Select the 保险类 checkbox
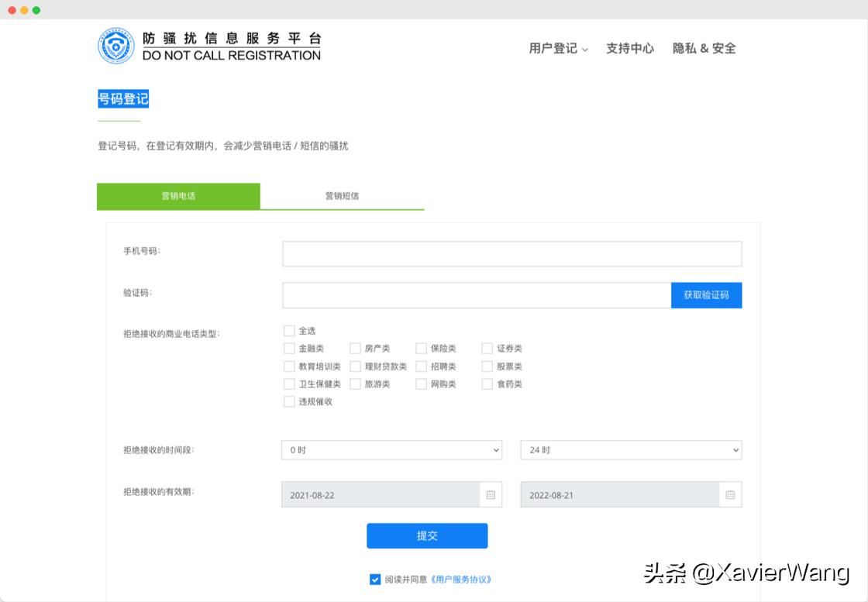Screen dimensions: 868x602 421,348
